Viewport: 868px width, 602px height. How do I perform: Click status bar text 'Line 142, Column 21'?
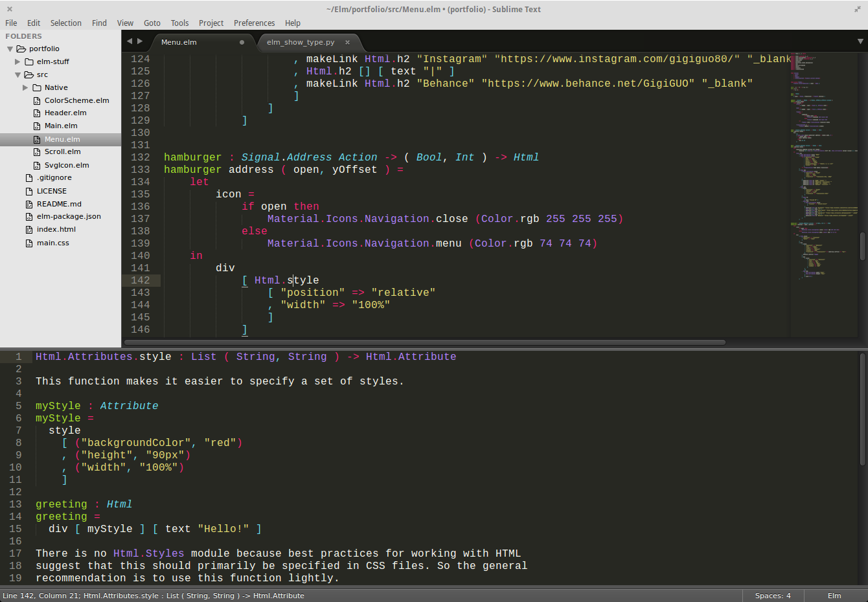(x=41, y=596)
